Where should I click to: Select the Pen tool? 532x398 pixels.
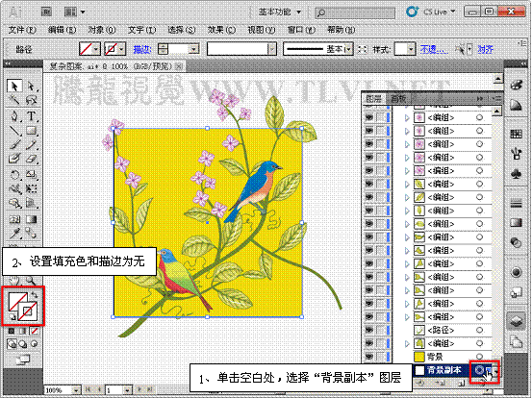click(x=14, y=116)
